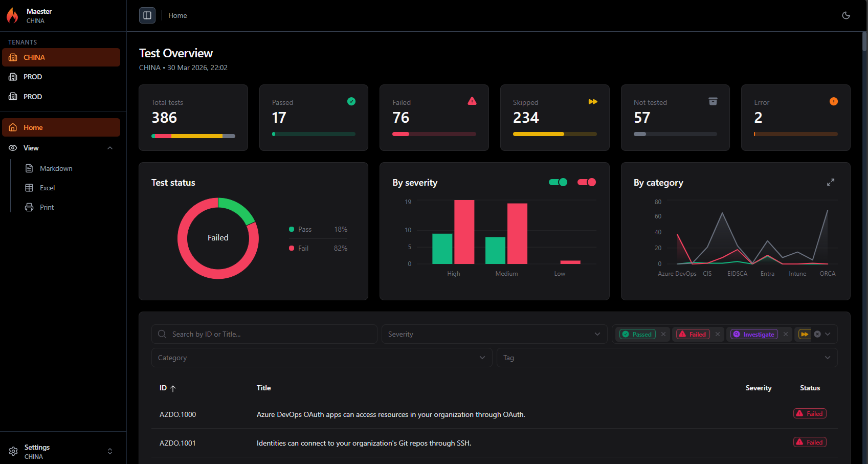Click the search magnifier icon

tap(162, 334)
